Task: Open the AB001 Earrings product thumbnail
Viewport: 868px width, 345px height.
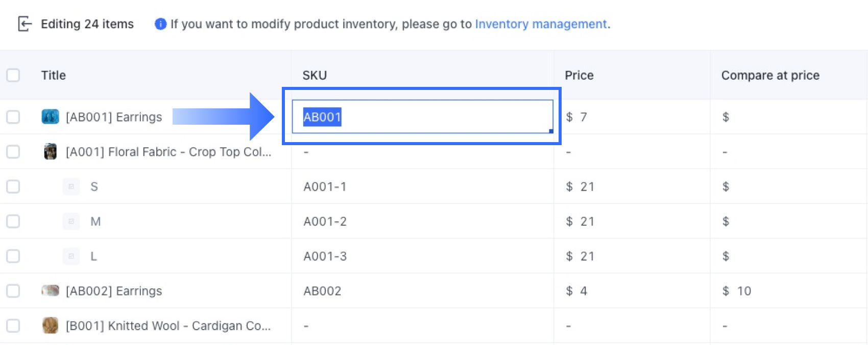Action: (50, 117)
